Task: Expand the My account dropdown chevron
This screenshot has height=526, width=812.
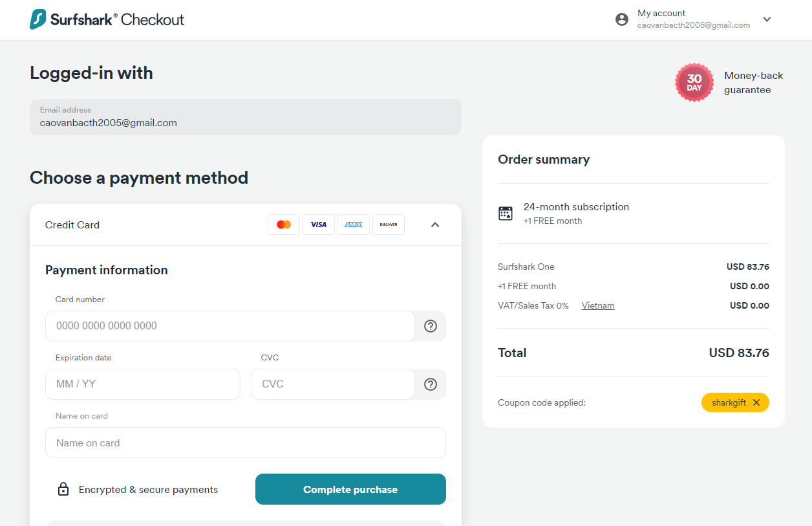Action: [767, 19]
